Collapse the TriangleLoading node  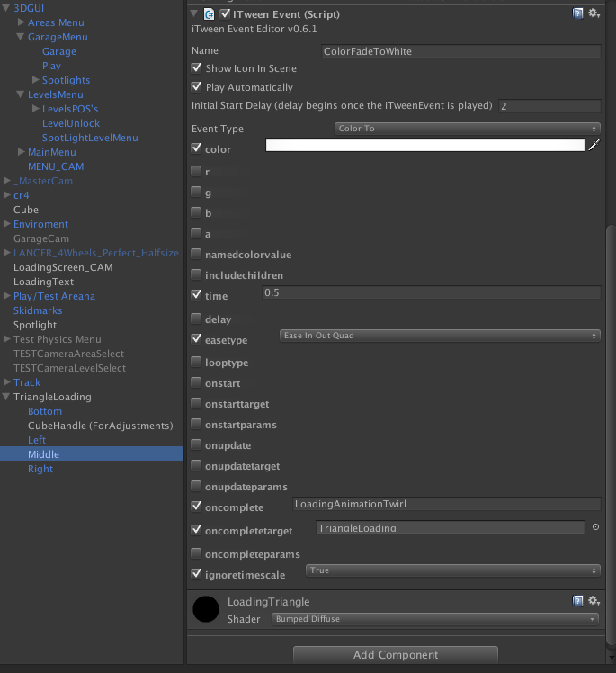tap(6, 397)
